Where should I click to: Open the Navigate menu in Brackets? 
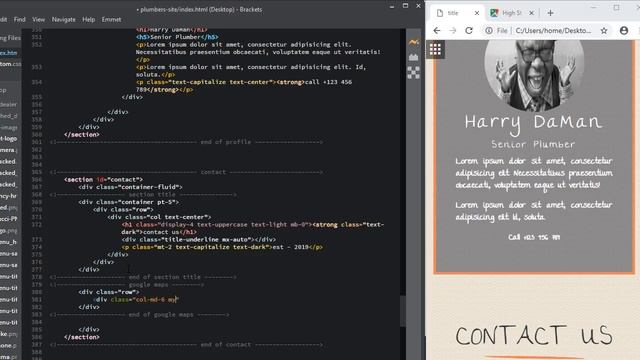point(64,19)
